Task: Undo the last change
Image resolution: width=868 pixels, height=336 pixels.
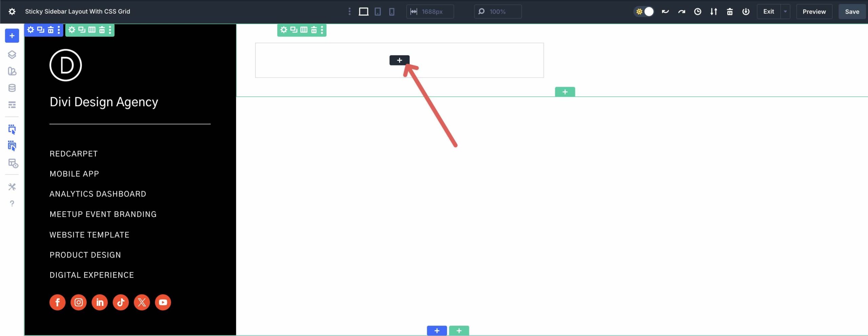Action: (665, 12)
